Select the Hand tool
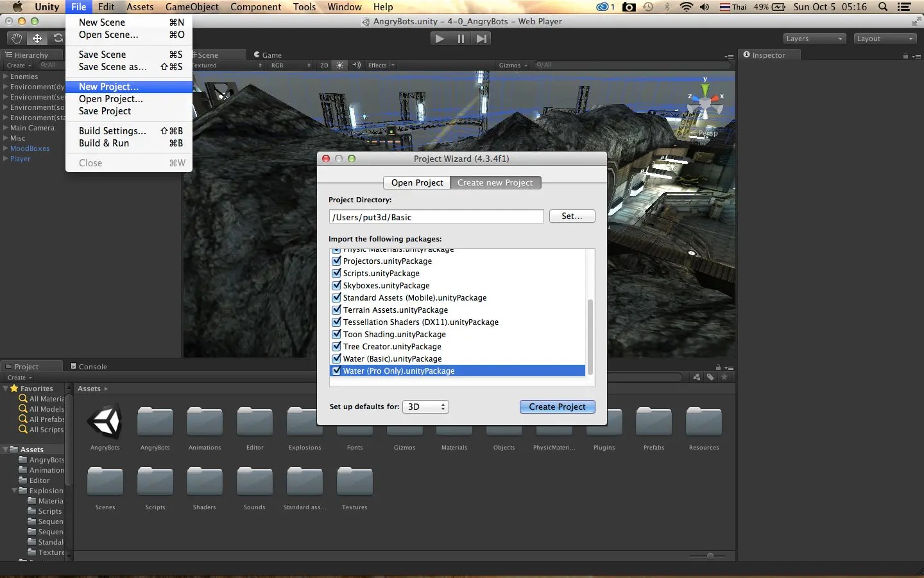This screenshot has width=924, height=578. pyautogui.click(x=16, y=39)
